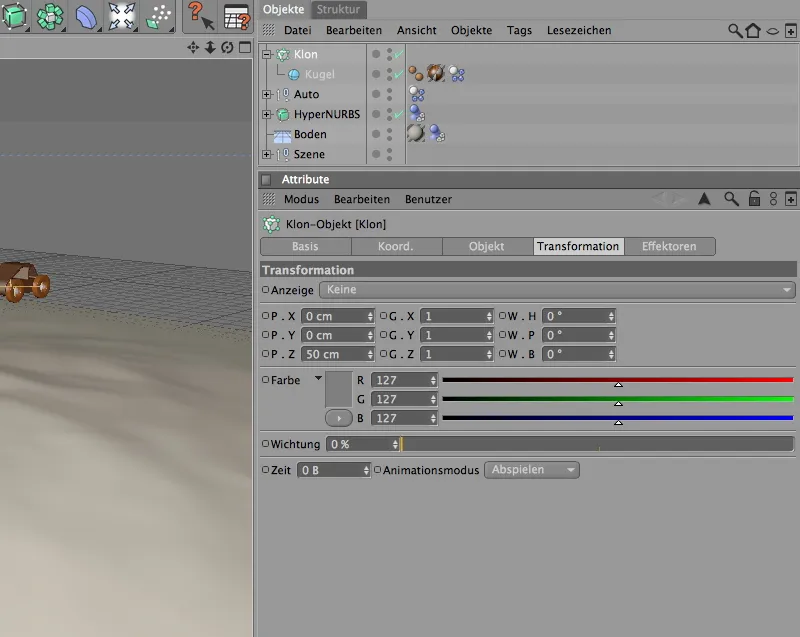Click the up arrow in Attribute toolbar

(703, 199)
